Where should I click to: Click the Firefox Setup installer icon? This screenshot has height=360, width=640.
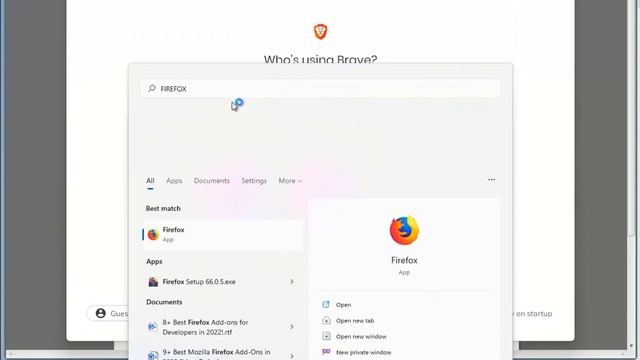153,282
